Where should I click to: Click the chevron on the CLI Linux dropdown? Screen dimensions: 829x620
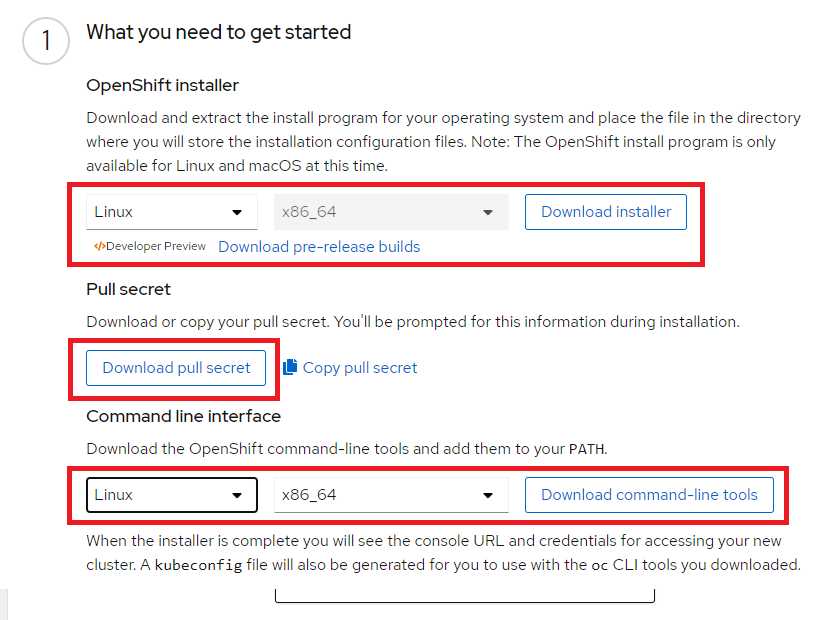coord(239,495)
